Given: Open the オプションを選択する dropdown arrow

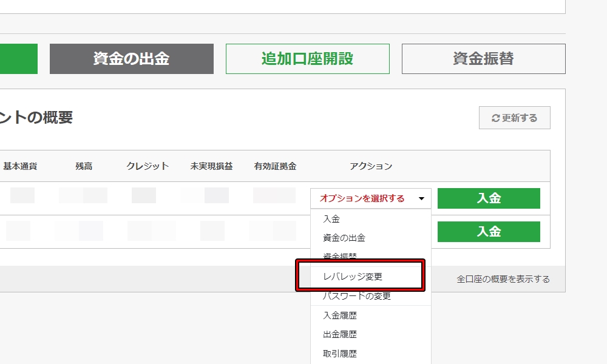Looking at the screenshot, I should point(421,198).
